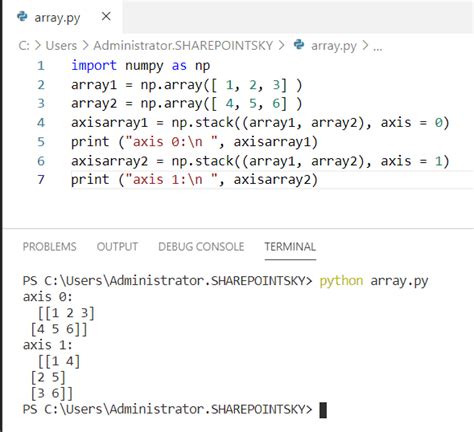Click the '[2 5]' terminal output row
The image size is (474, 432).
pyautogui.click(x=48, y=377)
